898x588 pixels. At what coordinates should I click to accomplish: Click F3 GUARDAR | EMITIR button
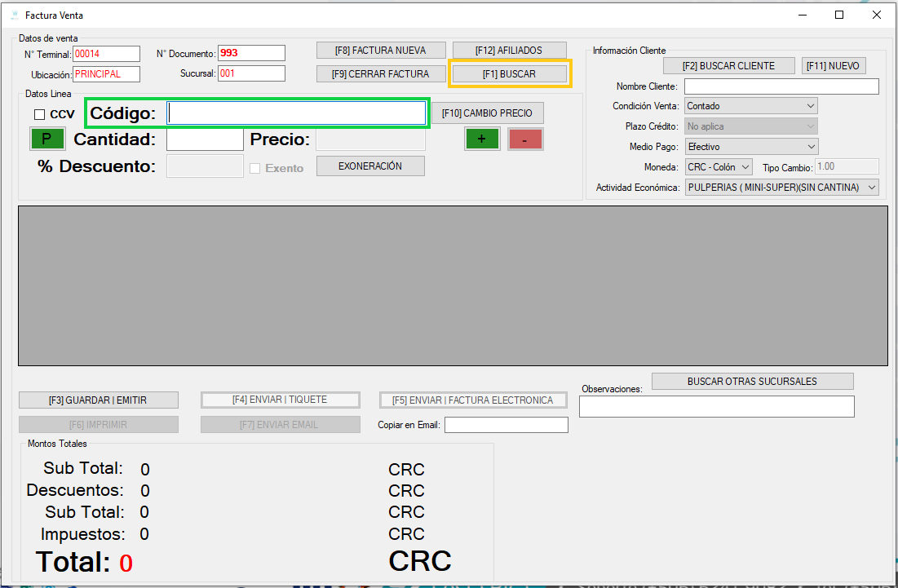pos(99,400)
